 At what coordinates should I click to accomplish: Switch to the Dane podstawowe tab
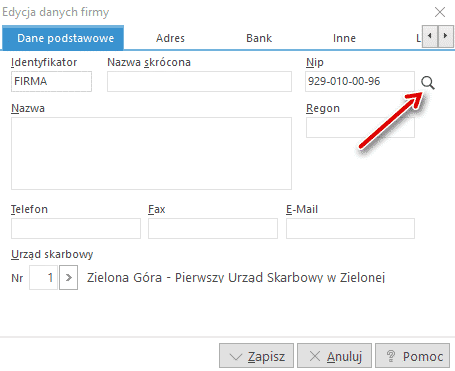point(63,38)
